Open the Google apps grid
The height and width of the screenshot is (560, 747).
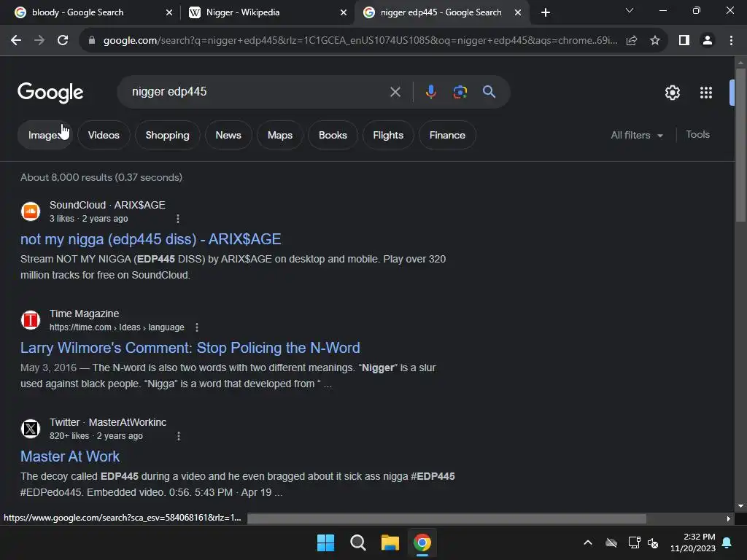(x=706, y=93)
